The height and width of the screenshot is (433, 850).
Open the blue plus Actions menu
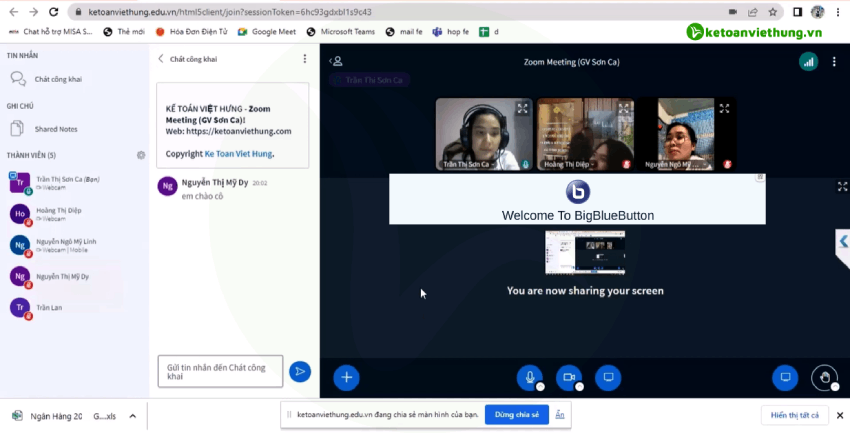(x=346, y=377)
